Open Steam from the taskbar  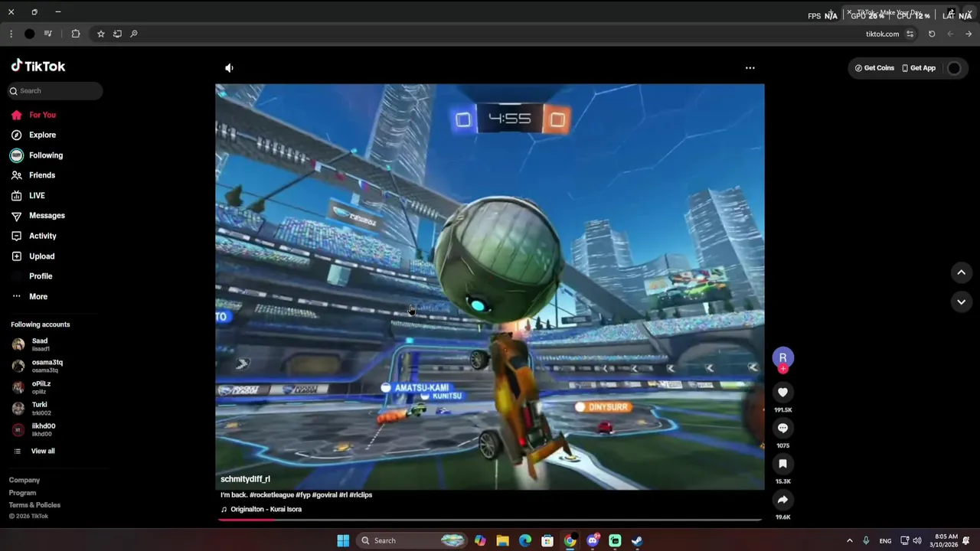coord(637,541)
